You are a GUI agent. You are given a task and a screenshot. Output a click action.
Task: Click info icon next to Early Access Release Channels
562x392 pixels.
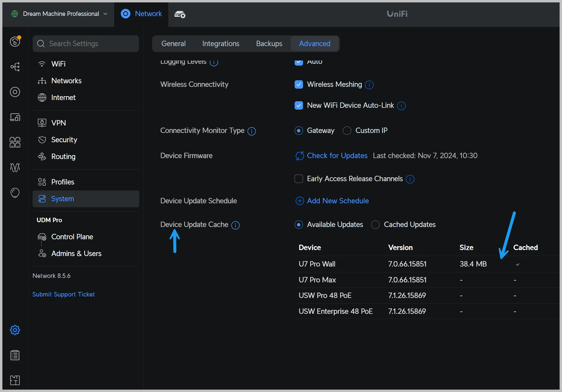coord(410,179)
